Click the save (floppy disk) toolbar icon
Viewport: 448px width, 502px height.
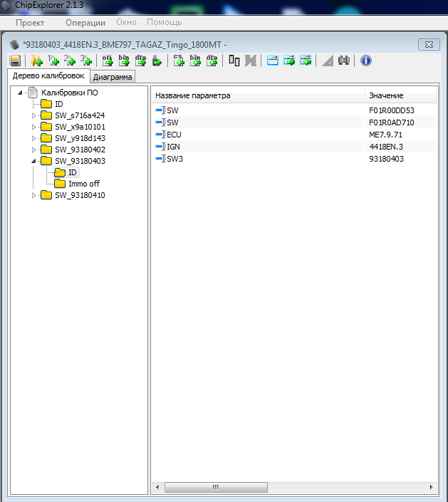click(x=15, y=61)
